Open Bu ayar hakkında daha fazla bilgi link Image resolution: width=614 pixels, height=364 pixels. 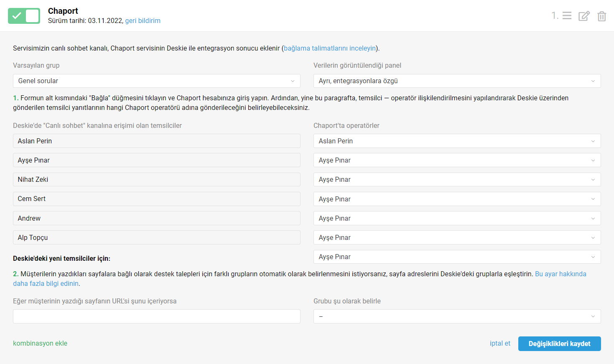tap(560, 274)
